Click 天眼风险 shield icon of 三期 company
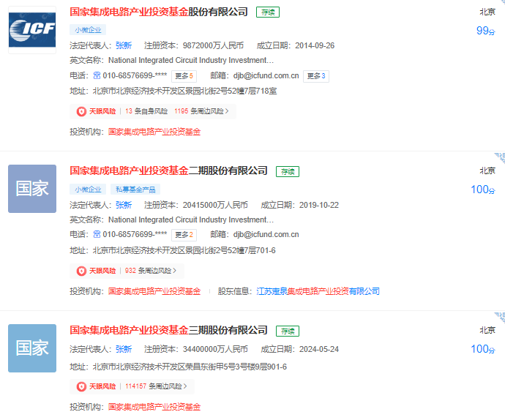Viewport: 505px width, 420px height. [x=81, y=386]
